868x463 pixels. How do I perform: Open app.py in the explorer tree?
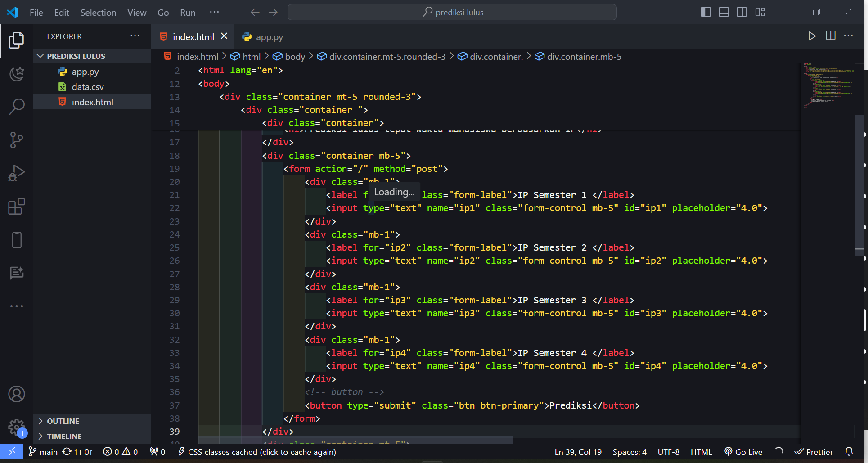(92, 72)
